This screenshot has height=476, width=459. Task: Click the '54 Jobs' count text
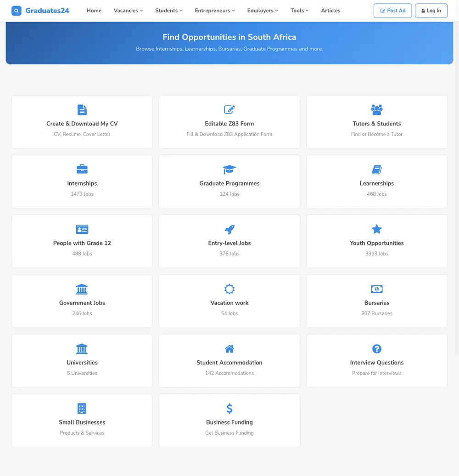point(229,313)
